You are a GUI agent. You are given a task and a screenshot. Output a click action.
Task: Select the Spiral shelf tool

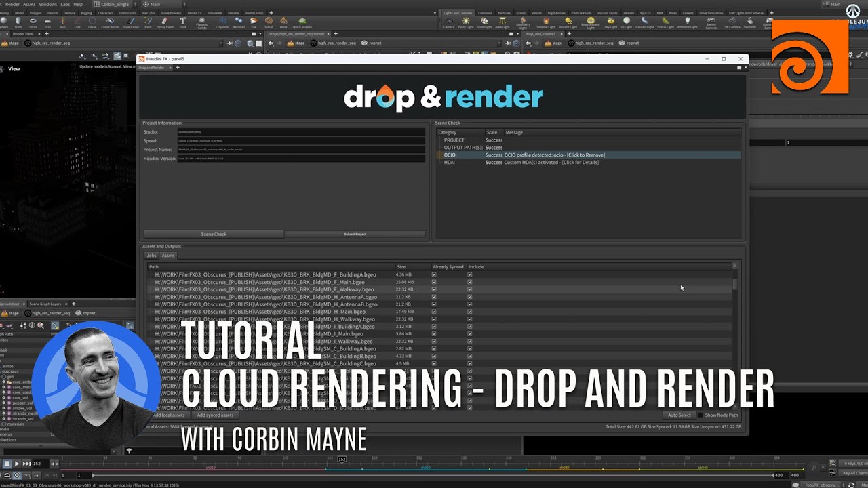(269, 22)
